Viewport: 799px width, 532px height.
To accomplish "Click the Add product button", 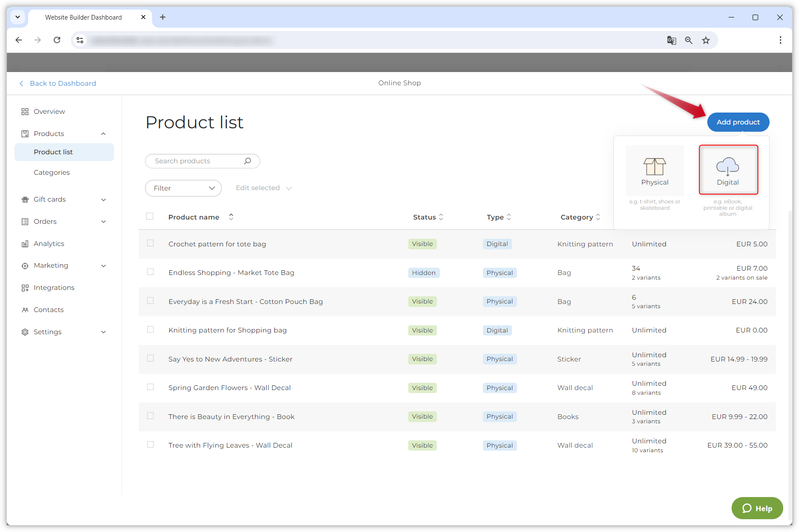I will tap(738, 122).
